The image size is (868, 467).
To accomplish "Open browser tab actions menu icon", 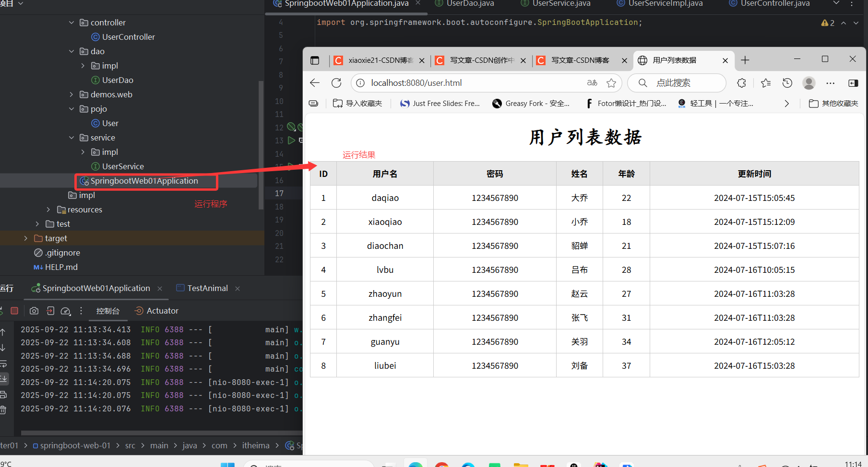I will click(x=315, y=60).
